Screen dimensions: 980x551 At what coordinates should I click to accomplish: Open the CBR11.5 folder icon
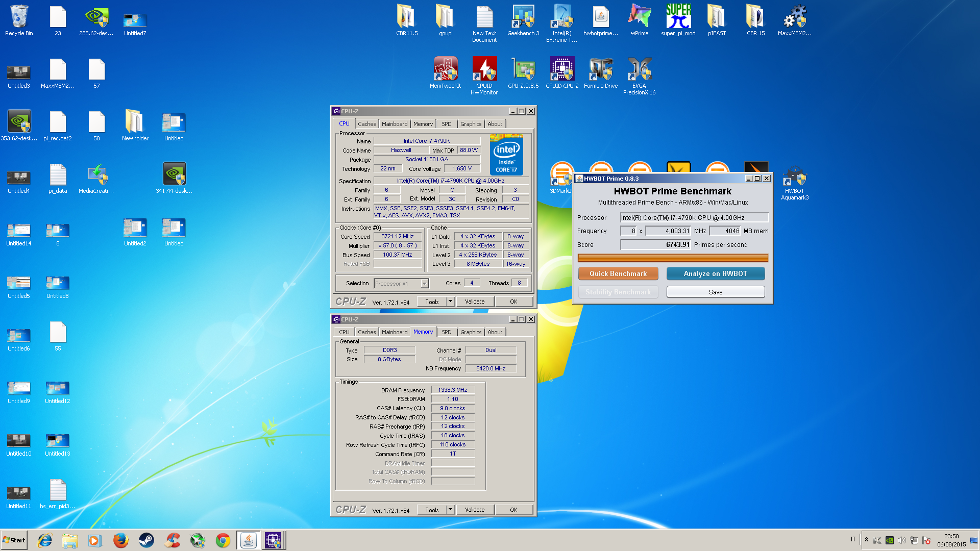[407, 21]
